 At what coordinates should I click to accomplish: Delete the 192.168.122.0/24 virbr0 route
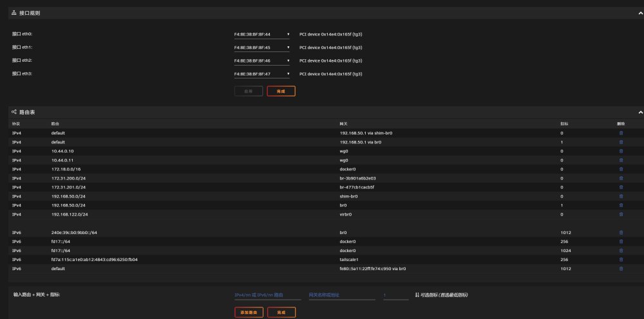coord(621,214)
